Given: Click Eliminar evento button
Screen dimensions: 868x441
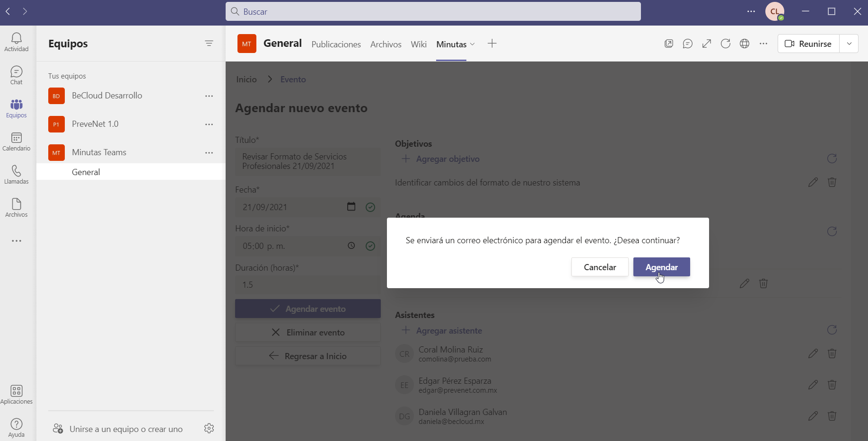Looking at the screenshot, I should click(308, 332).
